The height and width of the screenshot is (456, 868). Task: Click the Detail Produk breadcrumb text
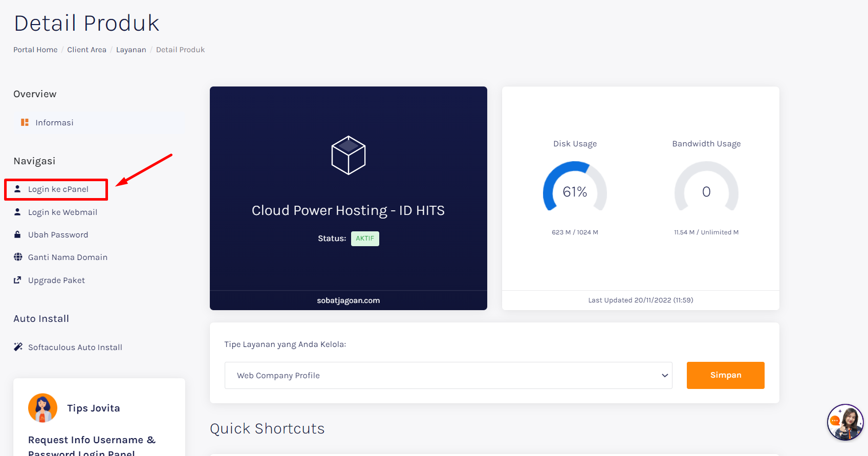point(180,50)
